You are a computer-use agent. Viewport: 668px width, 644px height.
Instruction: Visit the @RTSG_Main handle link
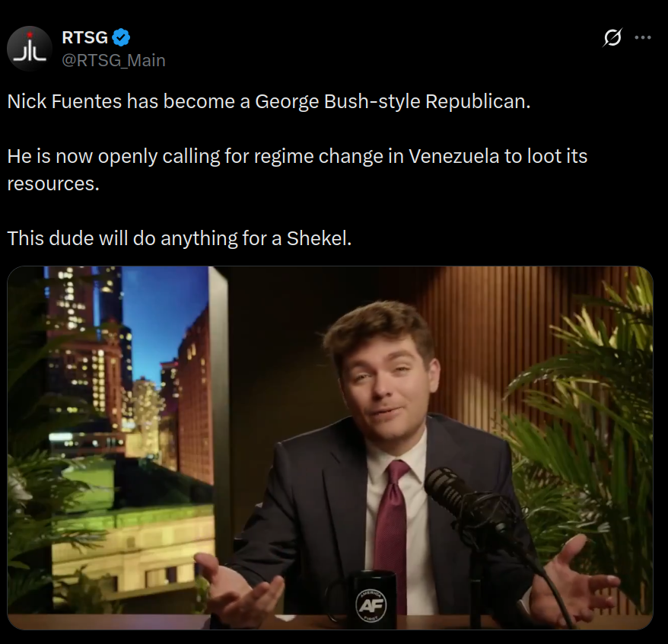click(x=114, y=61)
